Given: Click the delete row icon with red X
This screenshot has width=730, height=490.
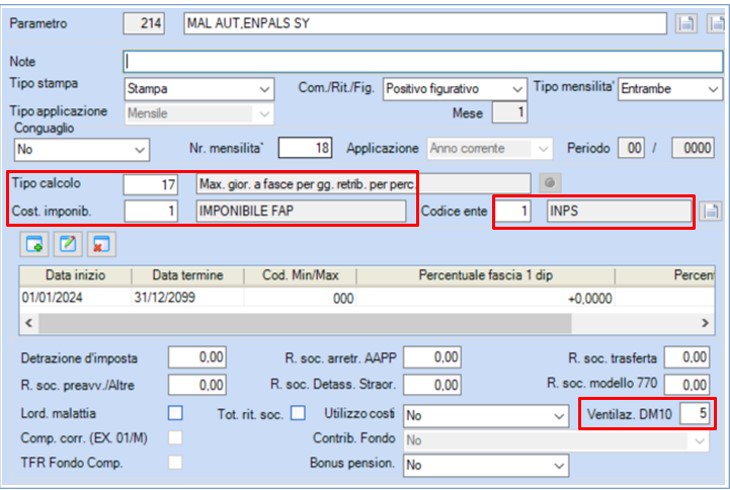Looking at the screenshot, I should coord(101,244).
